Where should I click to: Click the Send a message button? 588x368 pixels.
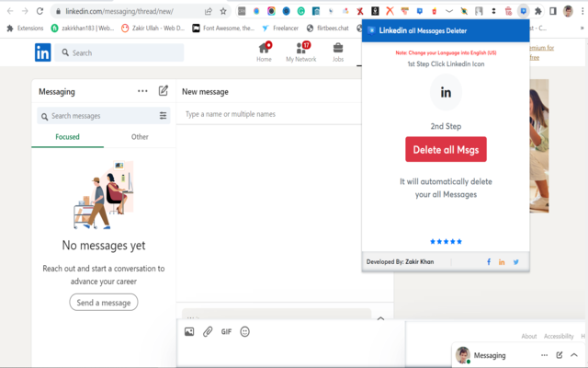[x=104, y=303]
